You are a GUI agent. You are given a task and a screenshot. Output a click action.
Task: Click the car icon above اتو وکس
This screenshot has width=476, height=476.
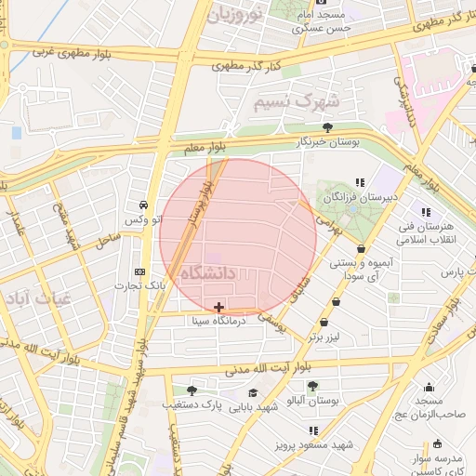tap(143, 205)
